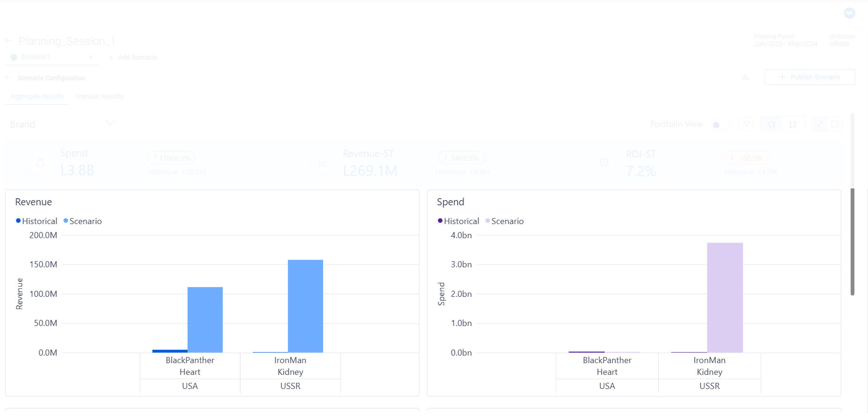Download the scenario results

click(745, 77)
